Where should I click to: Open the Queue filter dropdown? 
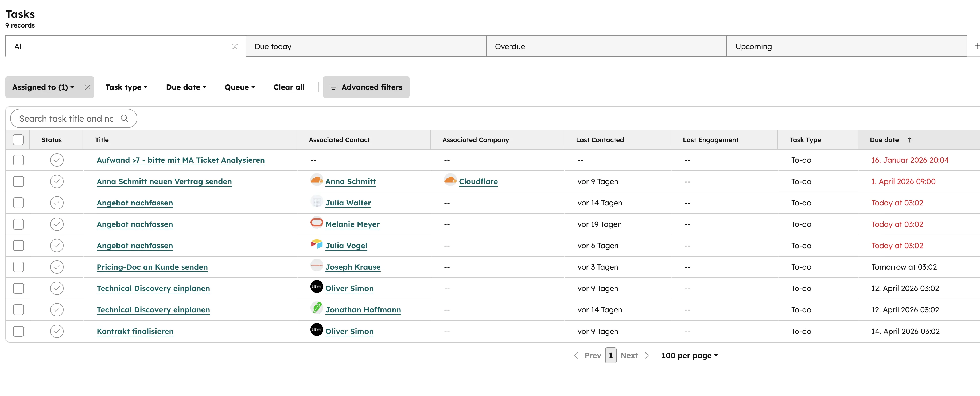[239, 87]
